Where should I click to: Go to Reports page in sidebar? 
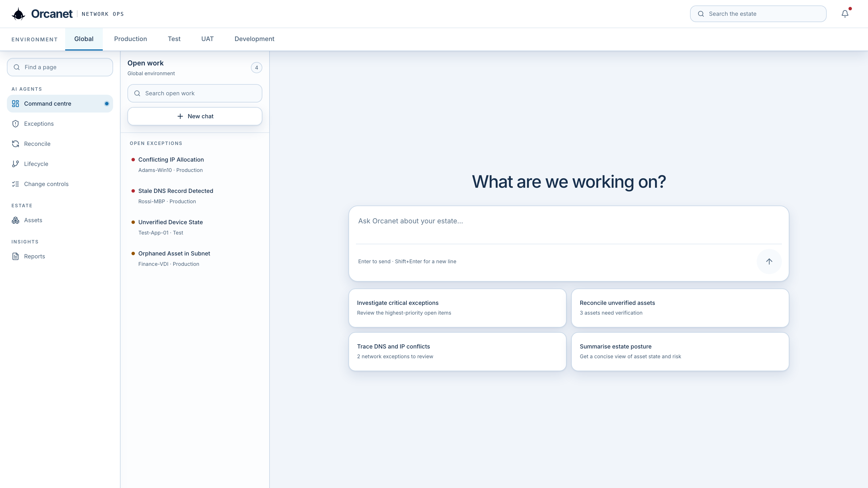[60, 256]
